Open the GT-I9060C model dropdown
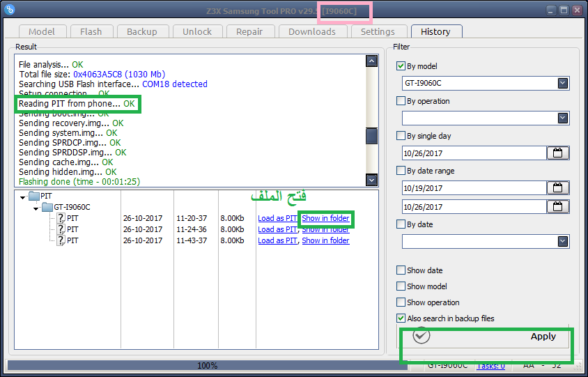This screenshot has height=377, width=588. 562,84
